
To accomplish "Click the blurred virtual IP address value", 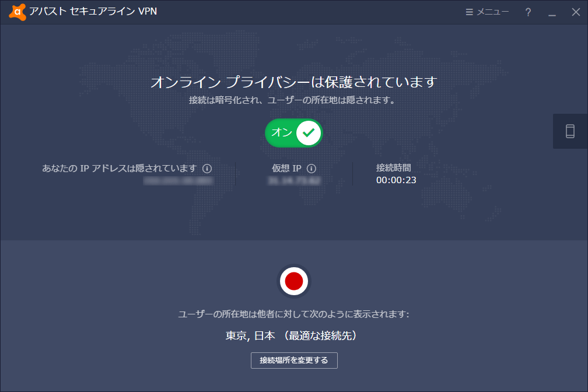I will (x=295, y=181).
